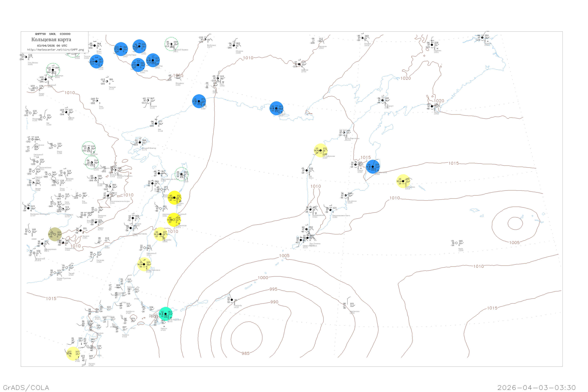
Task: Click the blue station marker at Усть-Мая 24966
Action: [153, 60]
